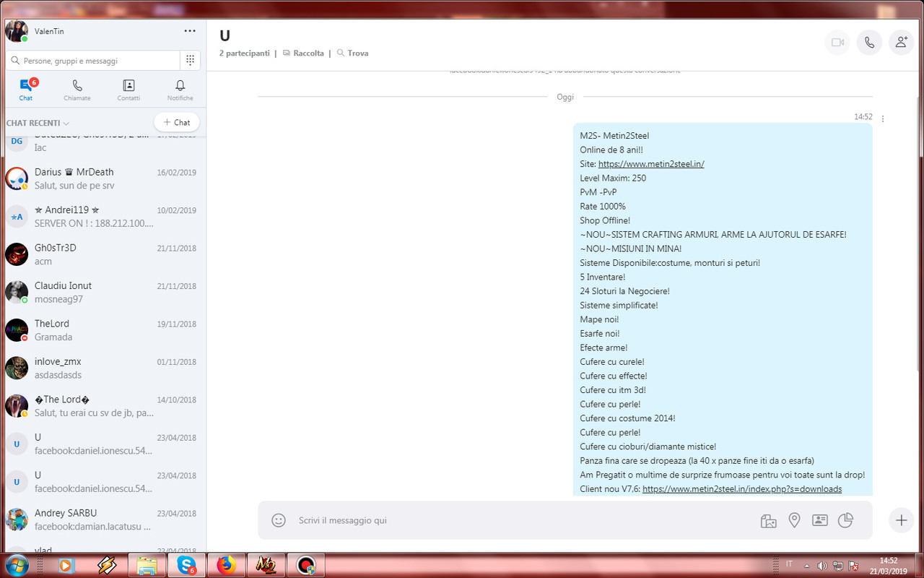Open the more options menu beside ValenTin

tap(190, 31)
